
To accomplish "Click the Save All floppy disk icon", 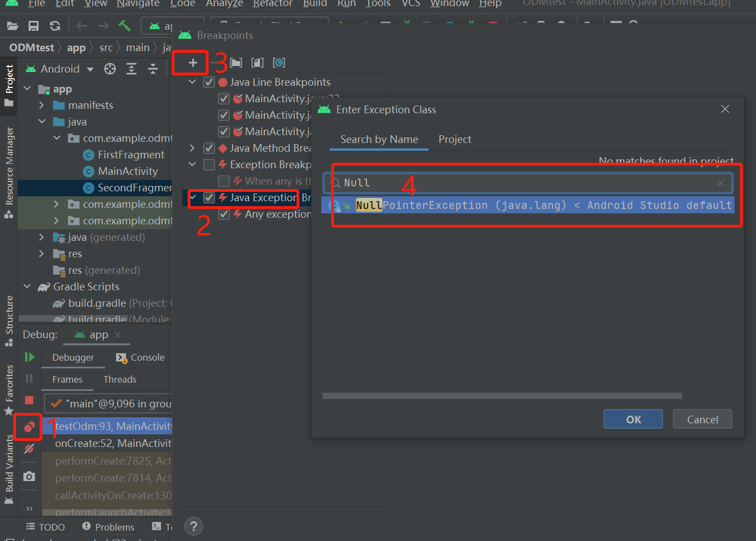I will pyautogui.click(x=34, y=26).
